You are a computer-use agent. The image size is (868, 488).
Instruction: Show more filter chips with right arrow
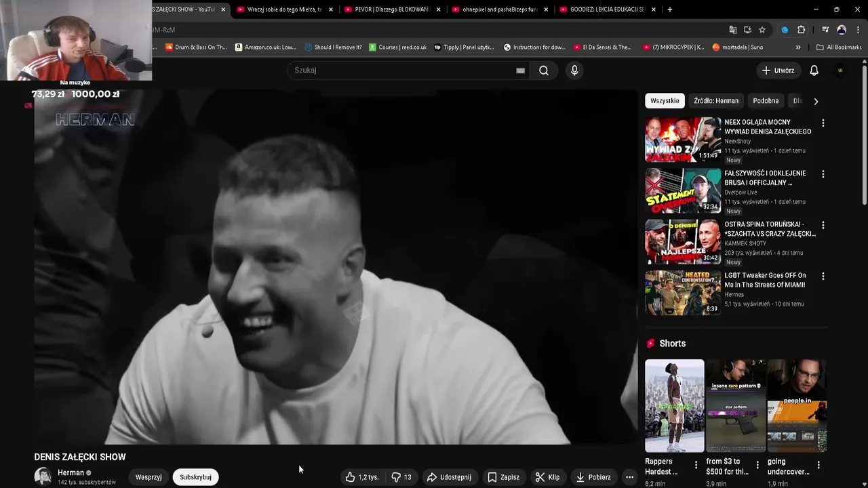[x=816, y=101]
